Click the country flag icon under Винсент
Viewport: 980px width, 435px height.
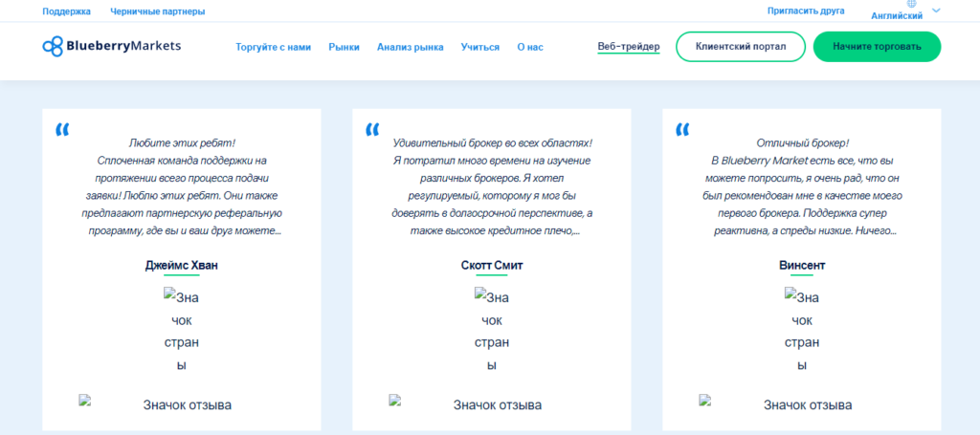pos(802,330)
